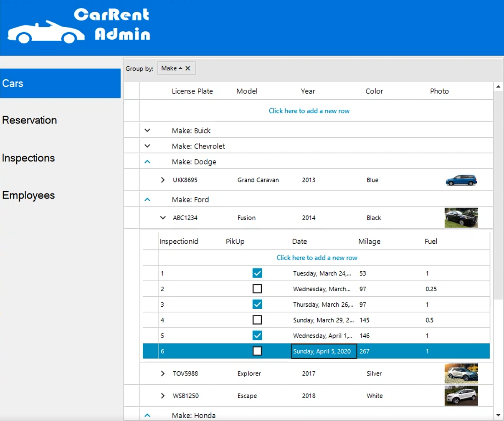
Task: Open the black Ford Fusion photo
Action: (461, 218)
